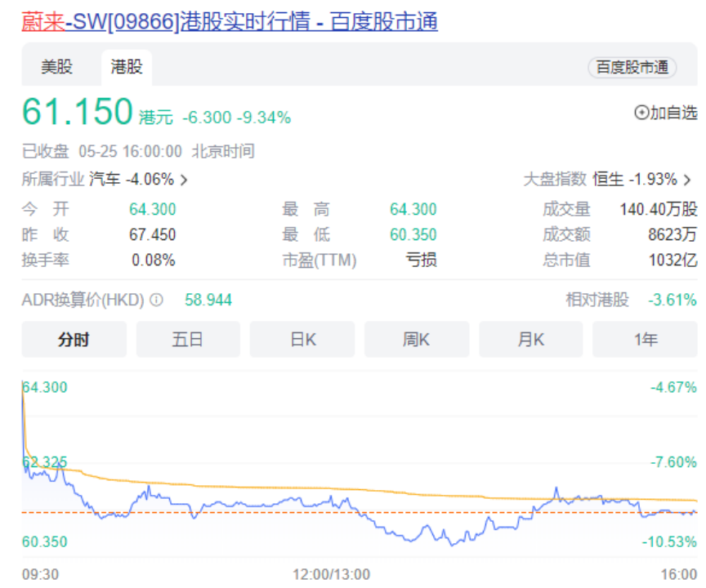This screenshot has width=706, height=588.
Task: Click the 62.325 chart axis label
Action: 45,461
